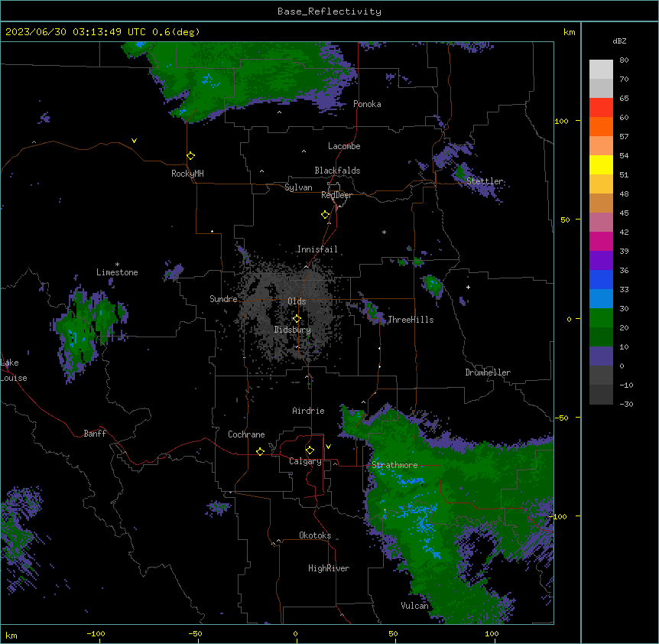Image resolution: width=659 pixels, height=644 pixels.
Task: Click the Vulcan town label
Action: pos(414,606)
